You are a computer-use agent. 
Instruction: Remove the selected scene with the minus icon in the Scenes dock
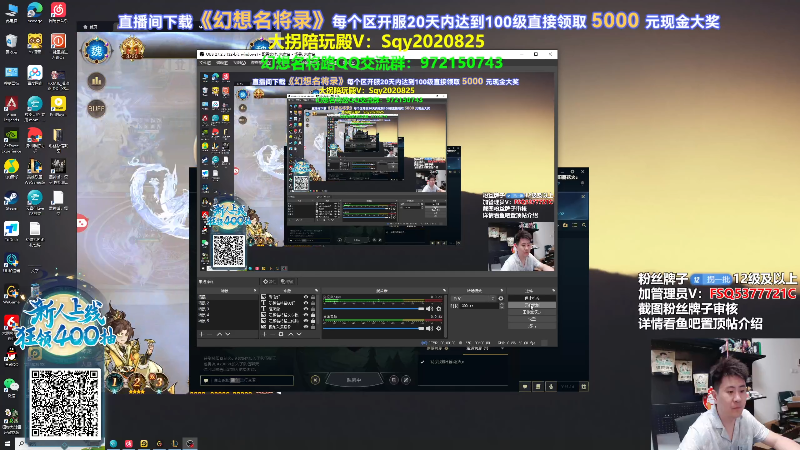[x=210, y=334]
